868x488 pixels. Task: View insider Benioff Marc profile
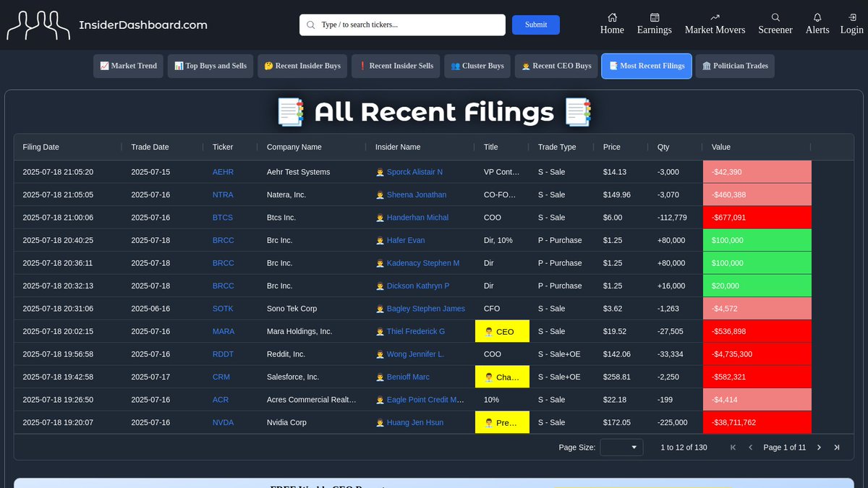(408, 377)
